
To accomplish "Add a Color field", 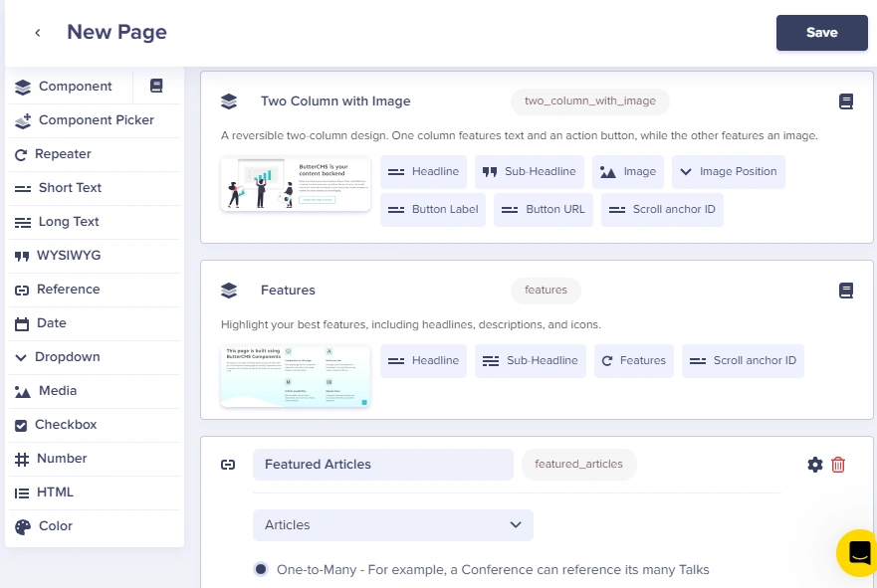I will tap(95, 526).
